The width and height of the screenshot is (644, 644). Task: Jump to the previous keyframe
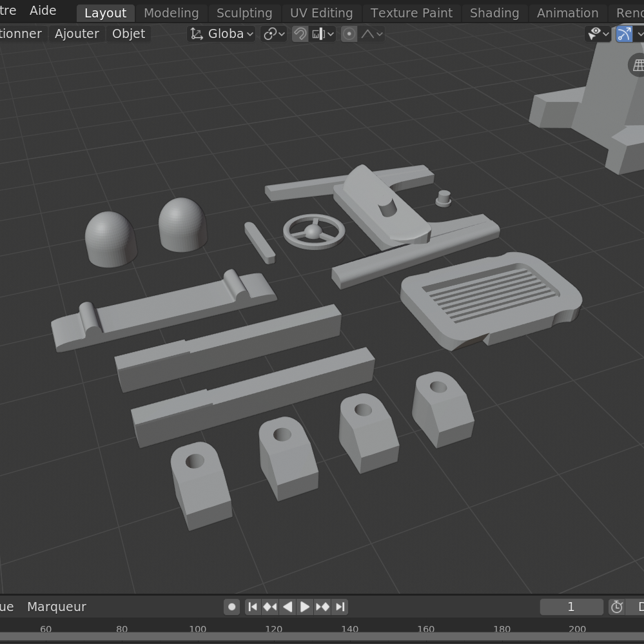coord(270,607)
